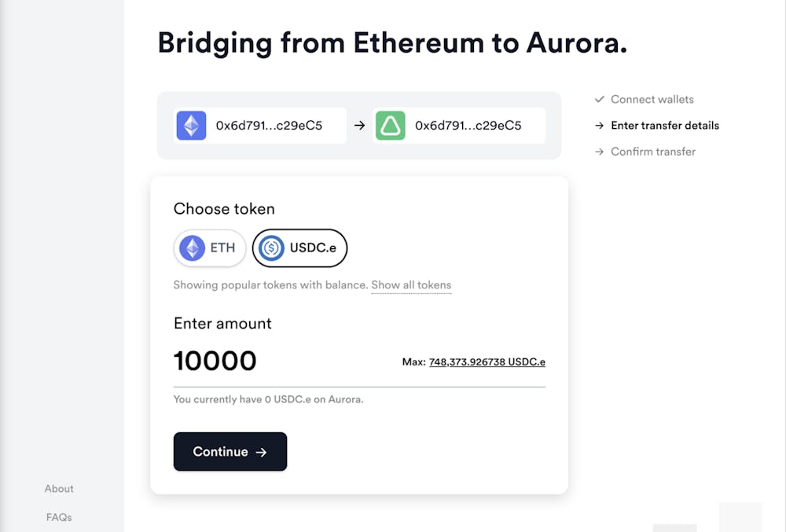Open FAQs in the sidebar

(x=59, y=517)
